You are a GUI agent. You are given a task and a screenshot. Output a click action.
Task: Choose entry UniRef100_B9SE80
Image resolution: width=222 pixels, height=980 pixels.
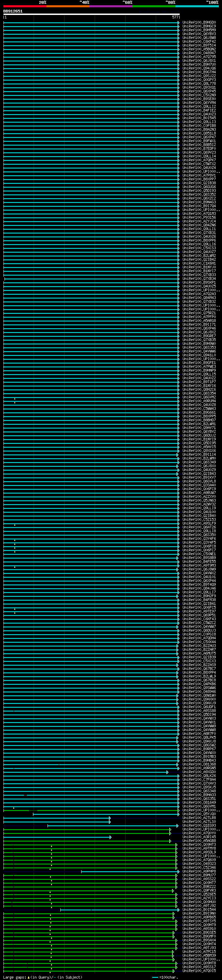(199, 99)
